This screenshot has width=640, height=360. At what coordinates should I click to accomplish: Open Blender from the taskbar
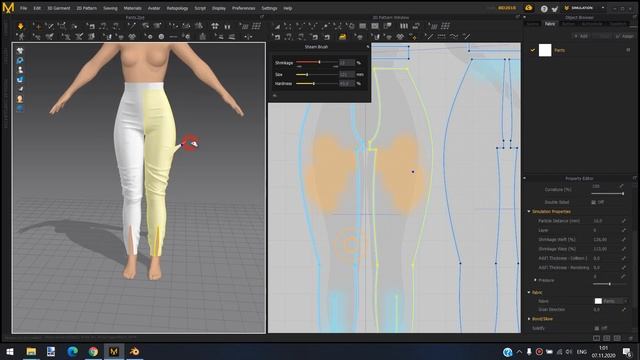(x=134, y=351)
